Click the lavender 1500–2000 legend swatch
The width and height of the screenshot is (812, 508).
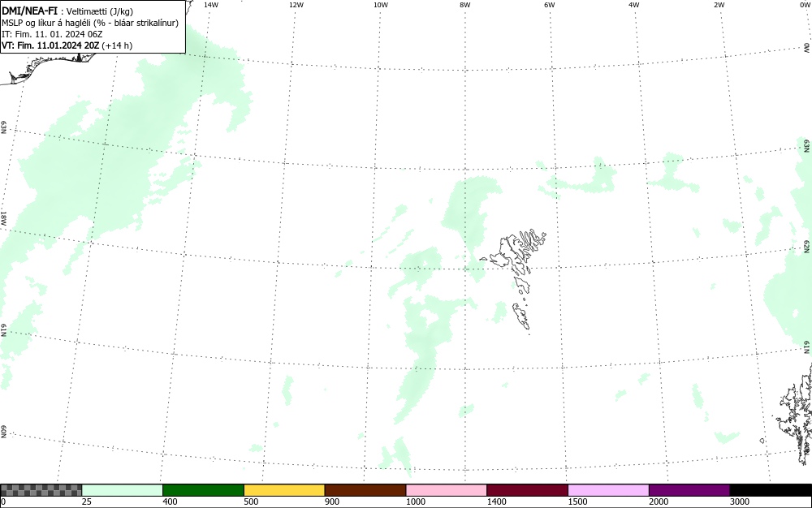[x=608, y=490]
